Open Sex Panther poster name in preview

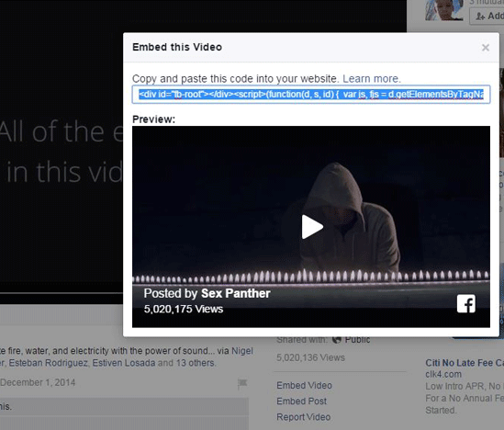(236, 293)
